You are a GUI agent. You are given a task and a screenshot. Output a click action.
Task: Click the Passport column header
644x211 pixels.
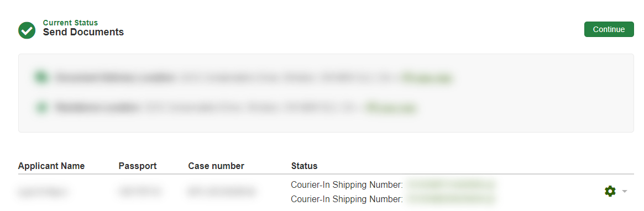138,166
